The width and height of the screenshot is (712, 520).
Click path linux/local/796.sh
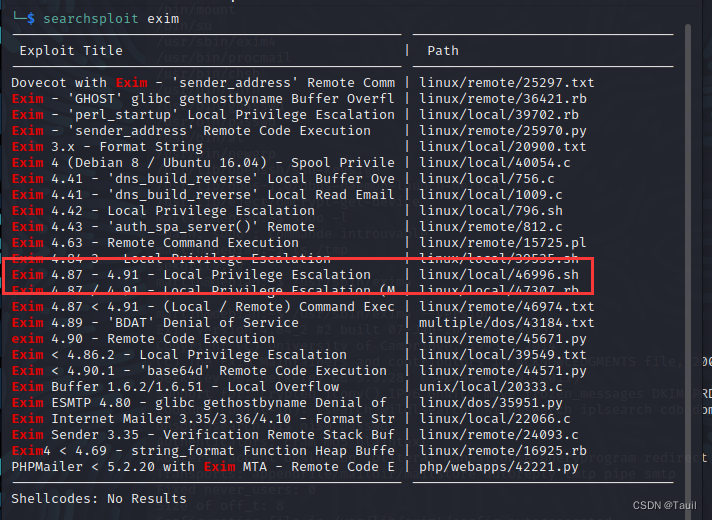tap(490, 211)
